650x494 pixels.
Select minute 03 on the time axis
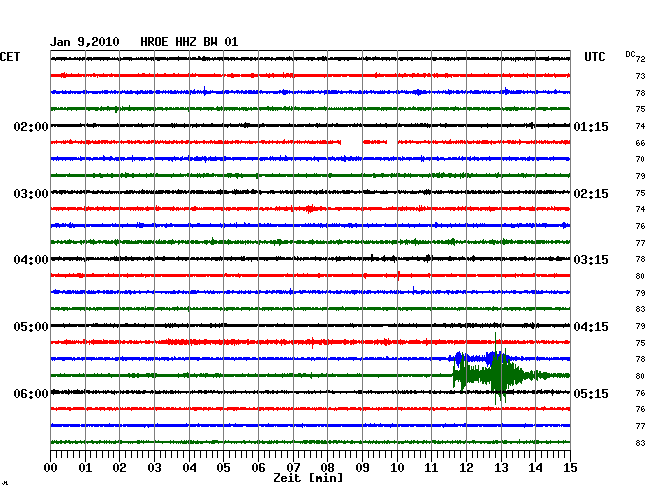(x=154, y=468)
